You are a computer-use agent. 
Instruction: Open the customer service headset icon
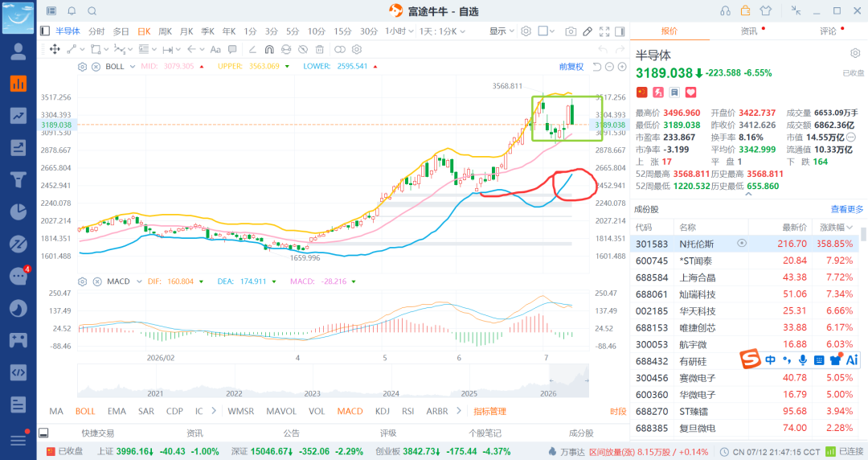[725, 11]
